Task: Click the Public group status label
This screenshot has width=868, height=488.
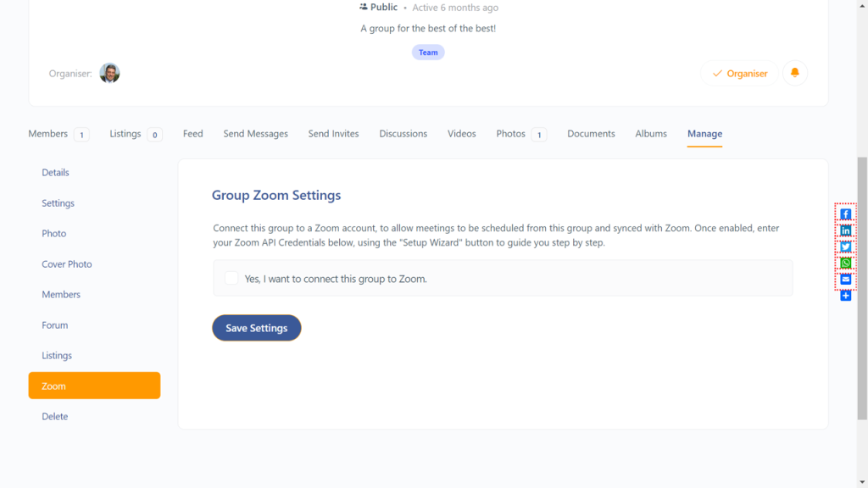Action: coord(379,7)
